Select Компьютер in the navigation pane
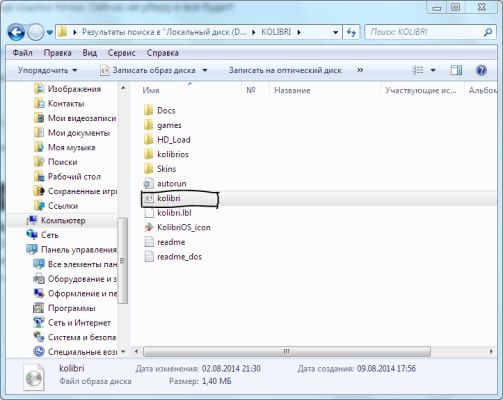The image size is (503, 400). pos(63,220)
